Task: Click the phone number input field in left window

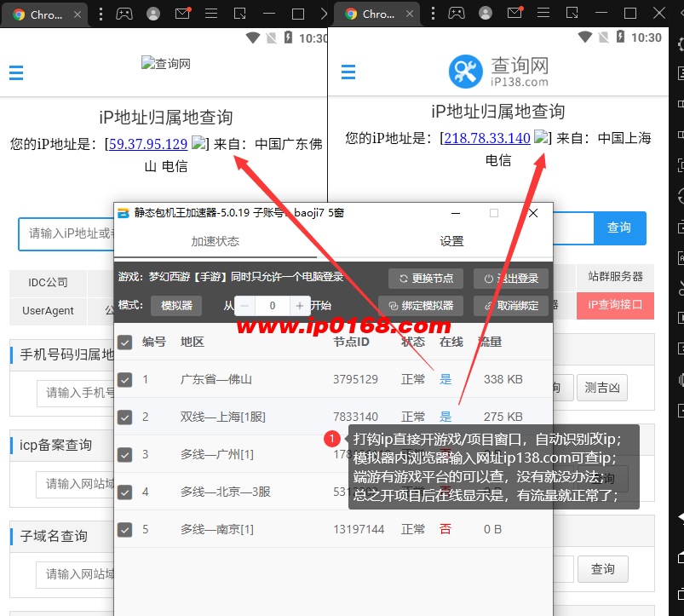Action: (x=76, y=393)
